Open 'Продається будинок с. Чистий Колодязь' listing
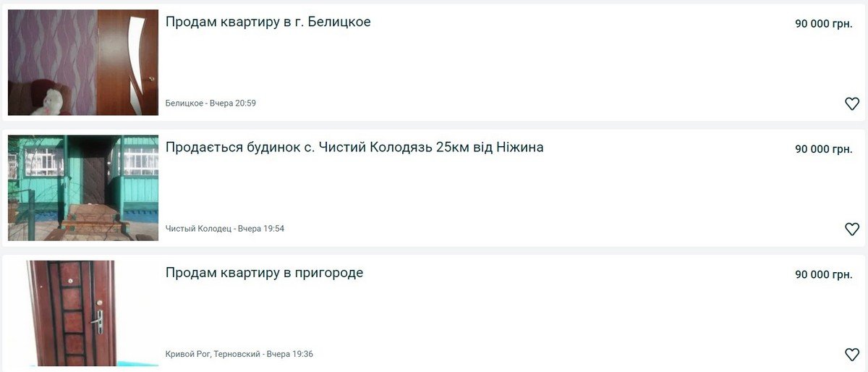The height and width of the screenshot is (372, 868). 354,148
